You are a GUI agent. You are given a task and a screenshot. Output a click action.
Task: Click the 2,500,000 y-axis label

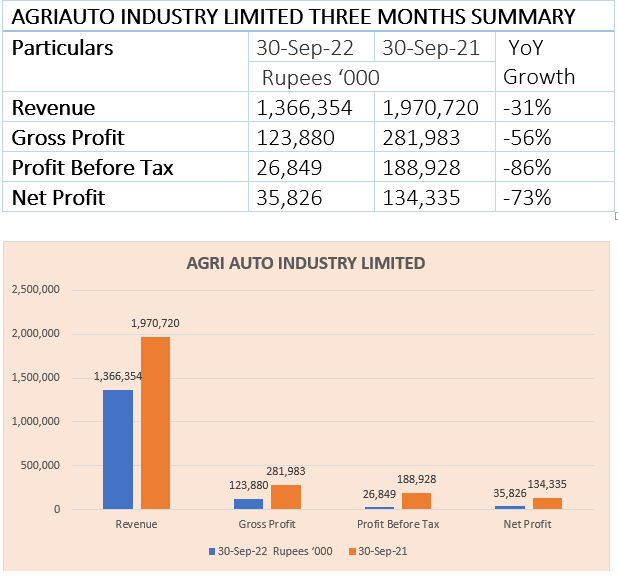click(35, 289)
